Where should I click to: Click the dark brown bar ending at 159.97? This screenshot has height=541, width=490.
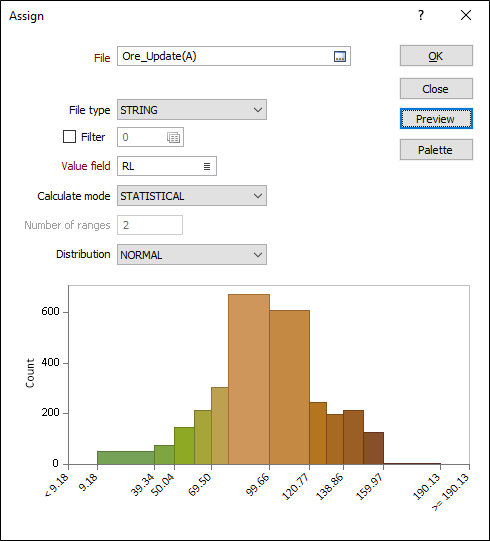[x=373, y=448]
